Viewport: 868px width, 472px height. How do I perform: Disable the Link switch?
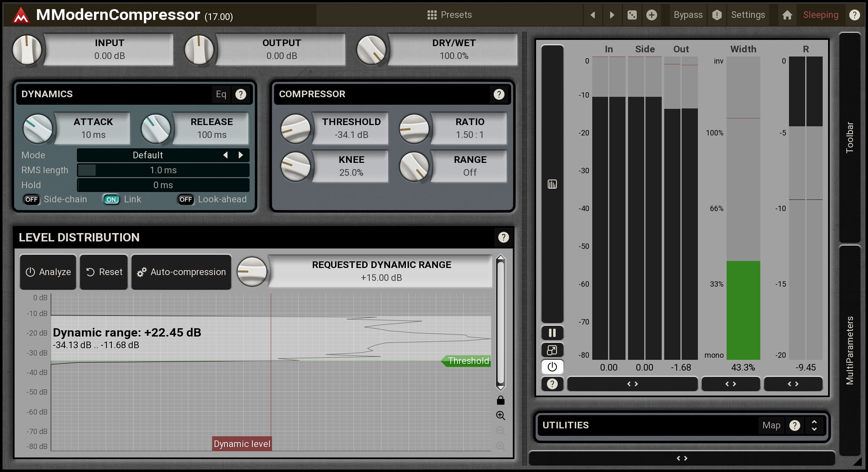(111, 199)
